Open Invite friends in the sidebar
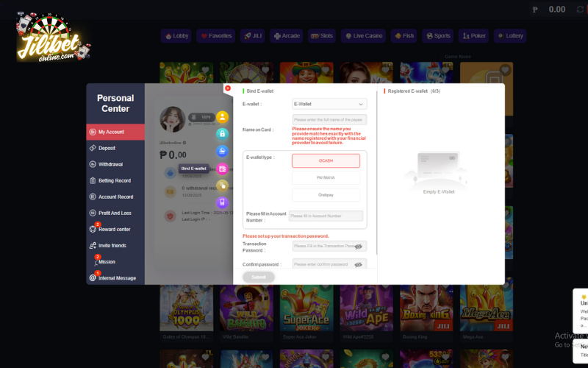The image size is (588, 368). (115, 246)
